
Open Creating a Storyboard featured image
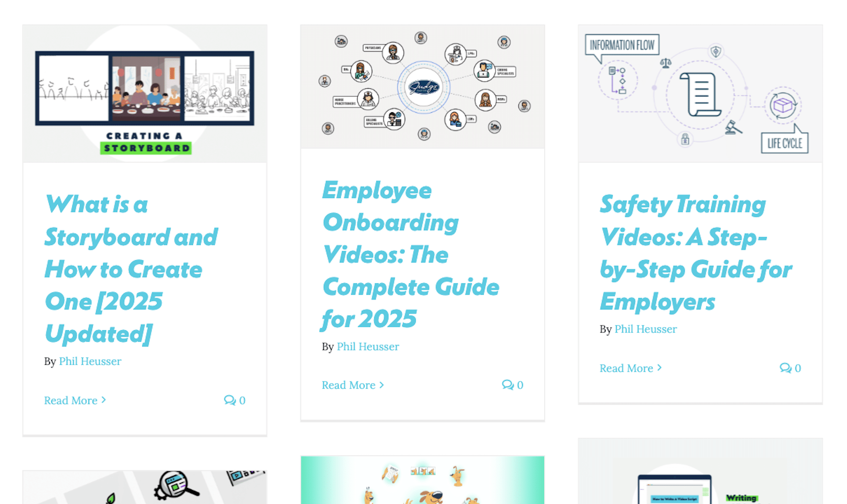point(145,94)
